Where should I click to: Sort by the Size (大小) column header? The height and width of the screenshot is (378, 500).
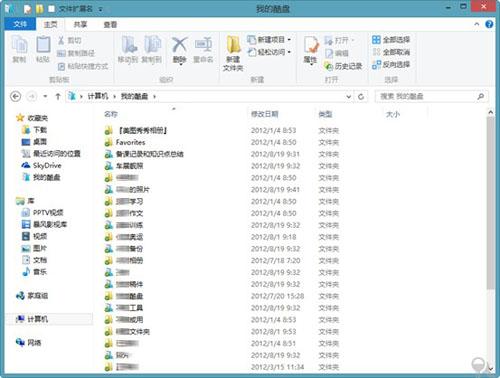393,114
